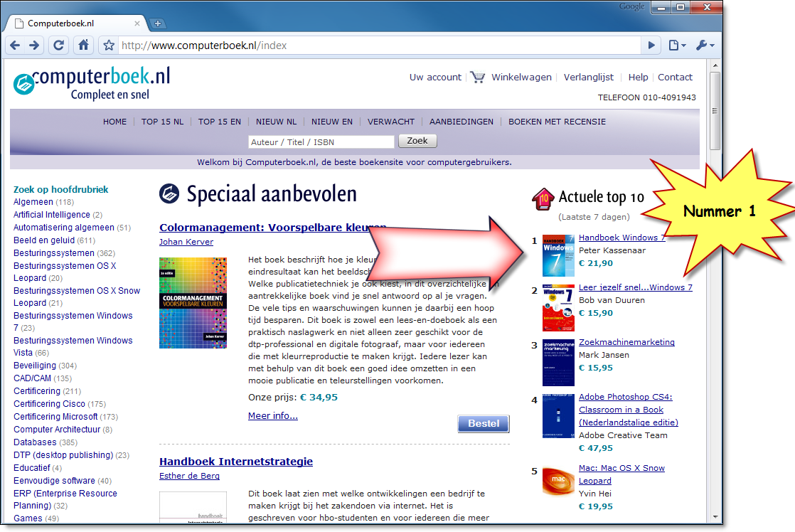Open the Handboek Windows 7 top 10 link
The height and width of the screenshot is (532, 795).
621,238
